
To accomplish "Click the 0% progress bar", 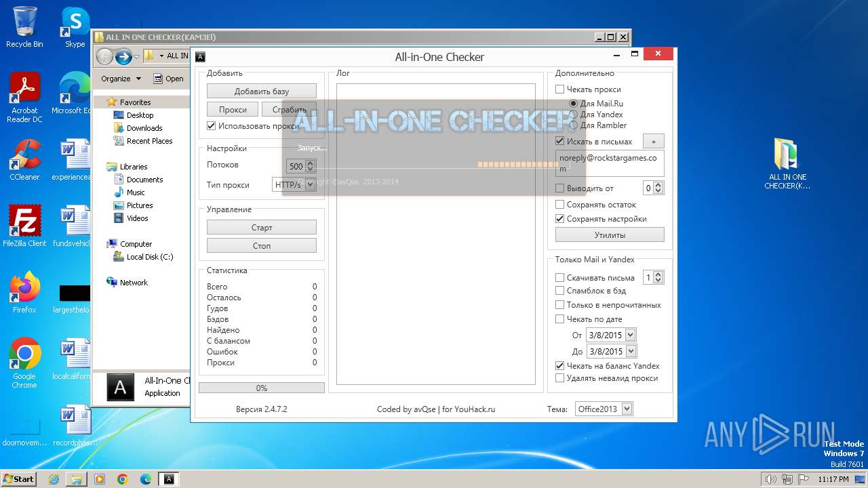I will (262, 388).
